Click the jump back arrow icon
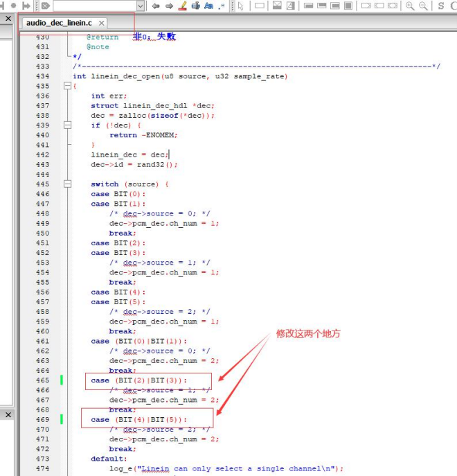This screenshot has height=476, width=457. [156, 6]
